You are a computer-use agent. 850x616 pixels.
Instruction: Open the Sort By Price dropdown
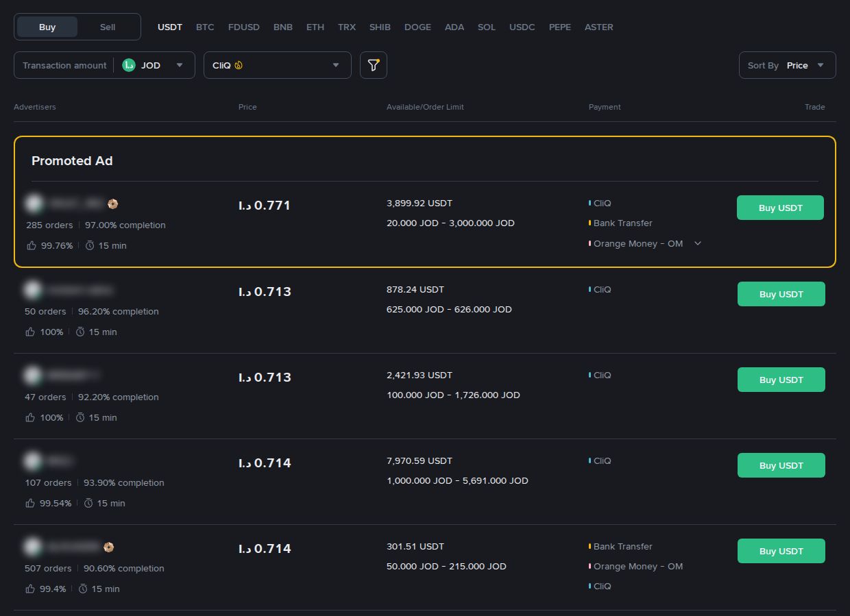click(788, 65)
